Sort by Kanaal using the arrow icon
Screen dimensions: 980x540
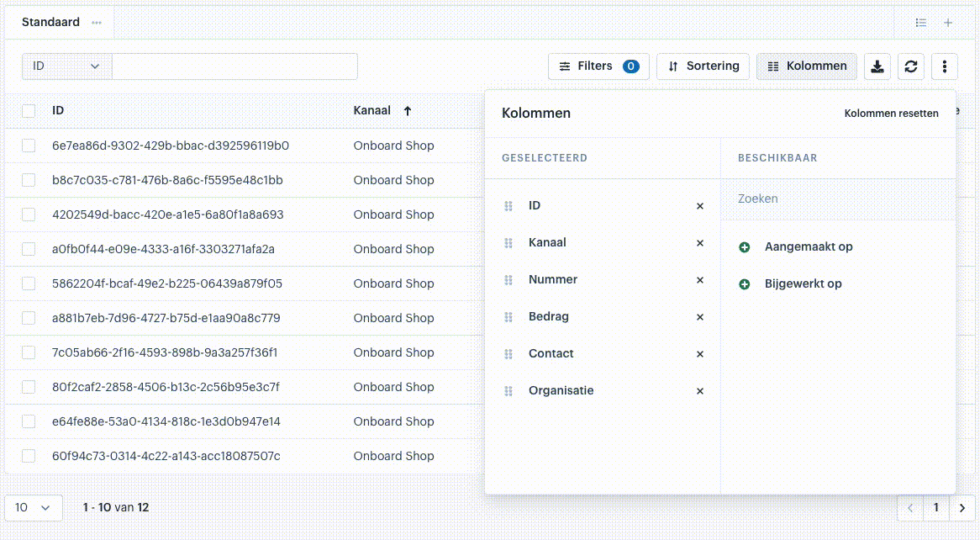coord(408,111)
